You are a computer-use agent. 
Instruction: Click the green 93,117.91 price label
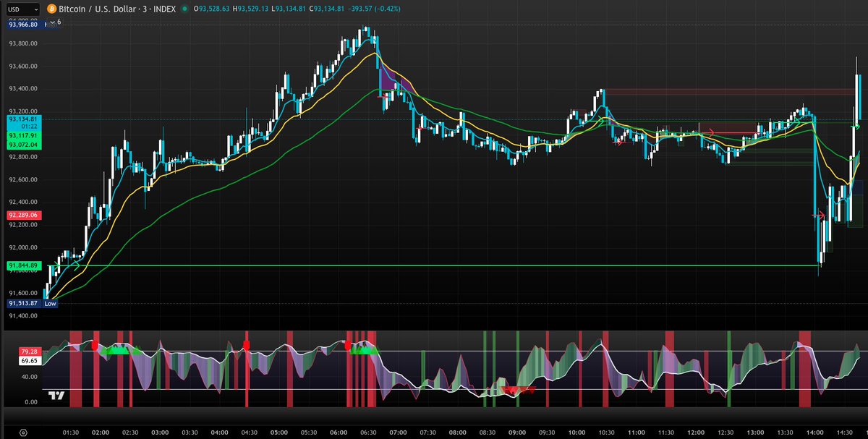point(24,136)
